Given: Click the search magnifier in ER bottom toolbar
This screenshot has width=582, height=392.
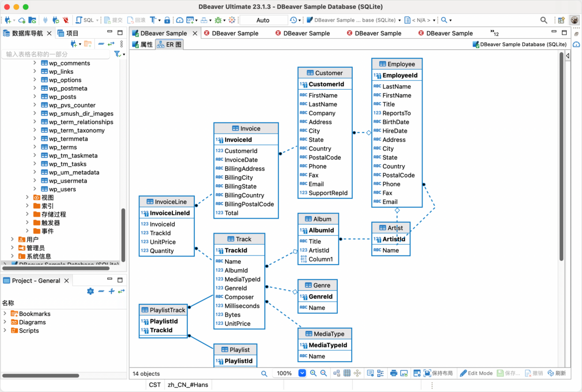Looking at the screenshot, I should [264, 374].
